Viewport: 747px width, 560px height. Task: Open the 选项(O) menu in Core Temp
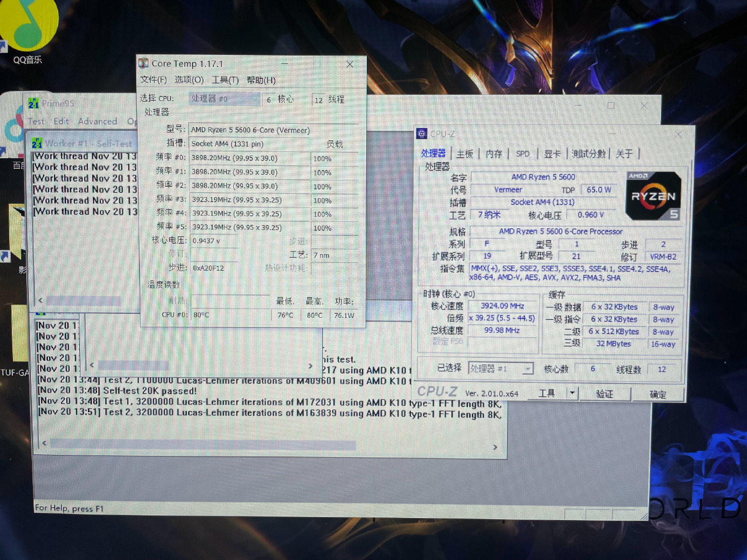189,80
